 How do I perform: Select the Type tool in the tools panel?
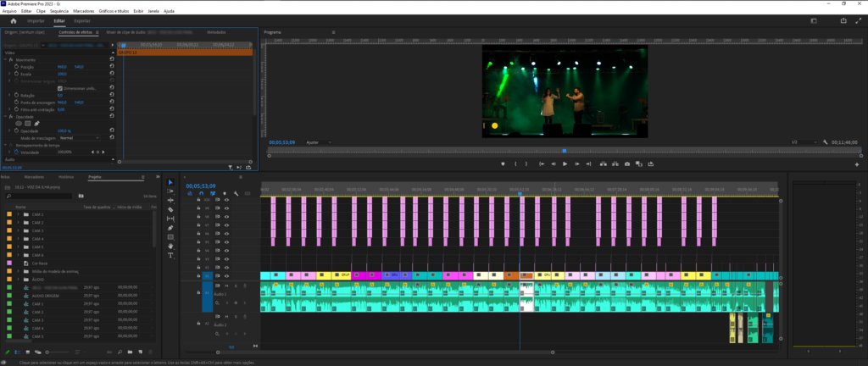(170, 255)
